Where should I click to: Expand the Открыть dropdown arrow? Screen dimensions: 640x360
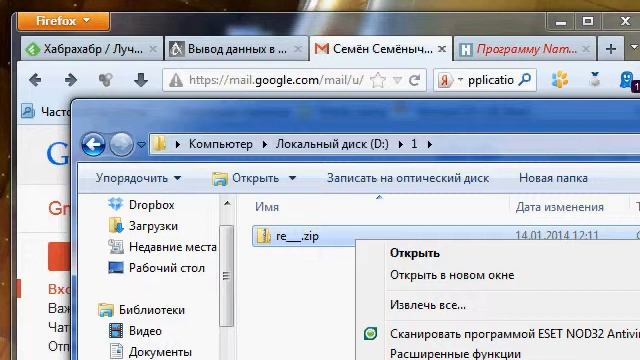point(292,178)
